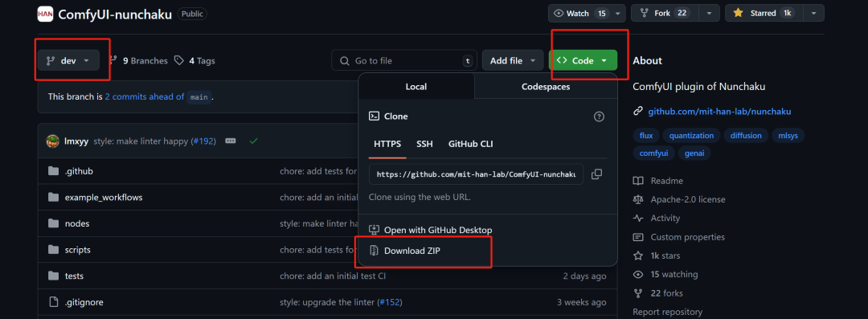Click the main branch label in banner

[x=199, y=97]
